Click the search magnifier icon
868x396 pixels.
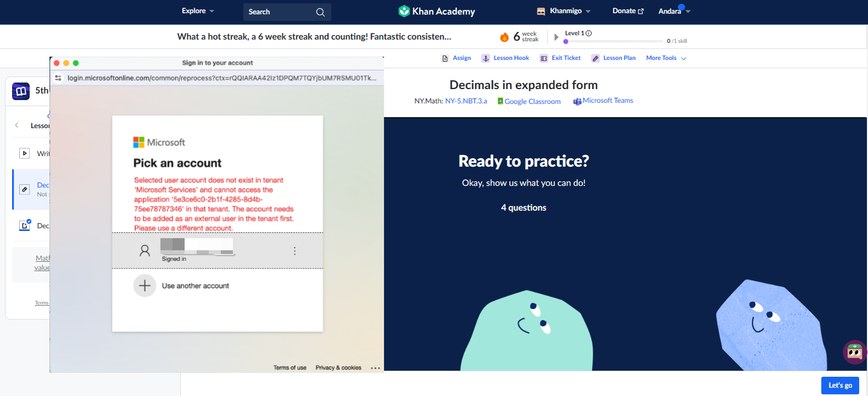coord(320,12)
